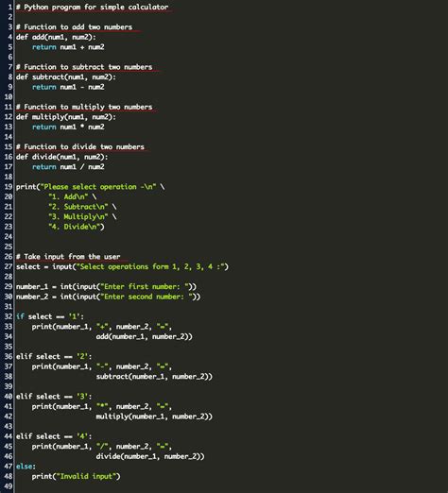Place cursor on "return num1 + num2"
Screen dimensions: 448x493
click(68, 47)
